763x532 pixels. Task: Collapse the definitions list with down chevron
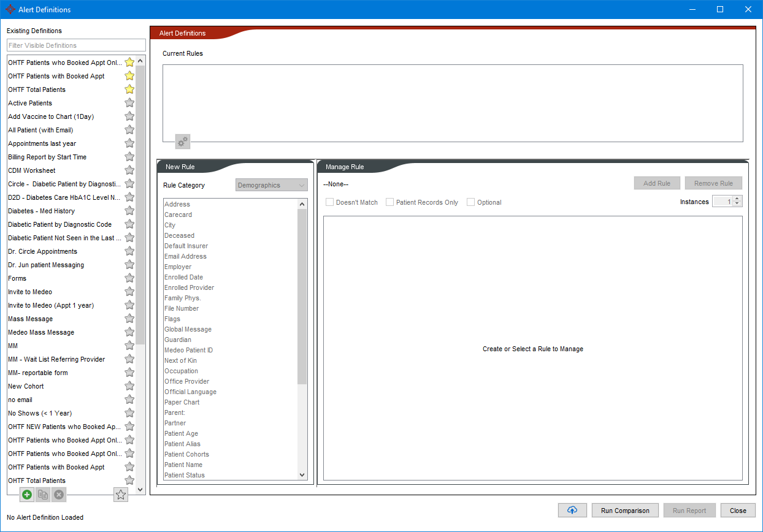[140, 489]
